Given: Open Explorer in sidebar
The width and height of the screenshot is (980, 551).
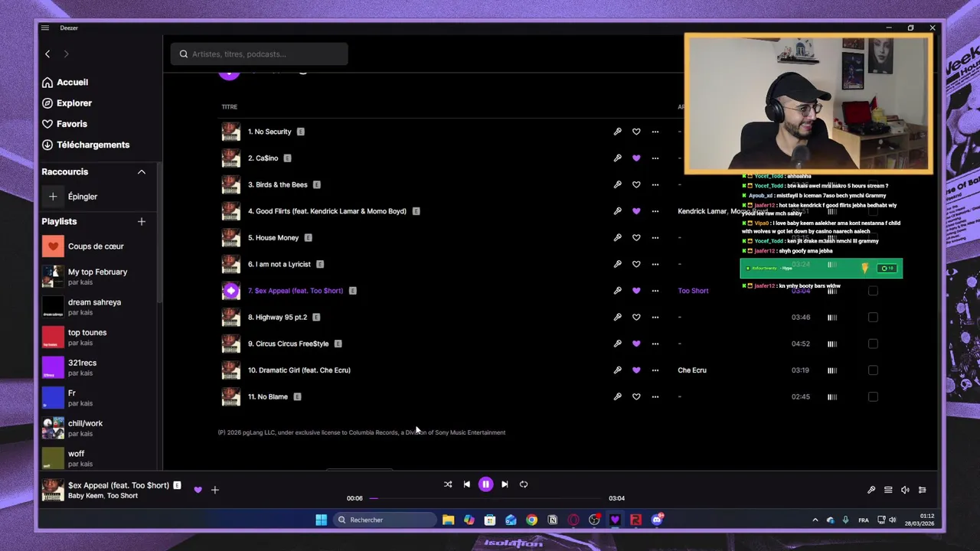Looking at the screenshot, I should (67, 103).
